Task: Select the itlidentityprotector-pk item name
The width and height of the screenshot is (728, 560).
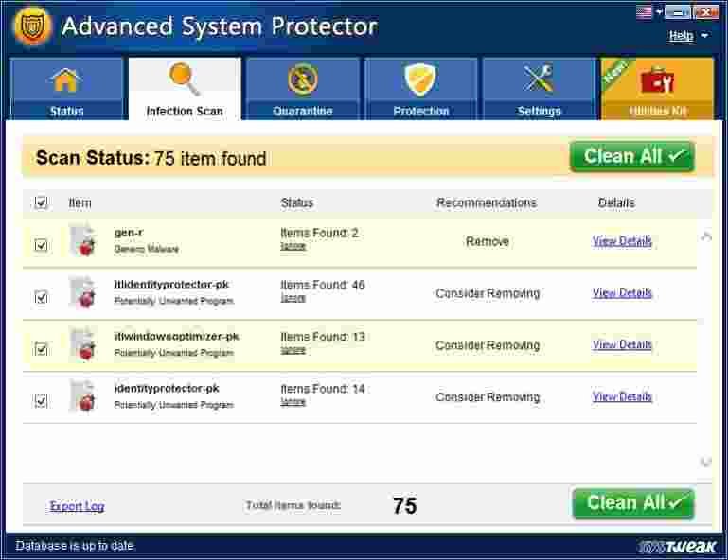Action: point(171,285)
